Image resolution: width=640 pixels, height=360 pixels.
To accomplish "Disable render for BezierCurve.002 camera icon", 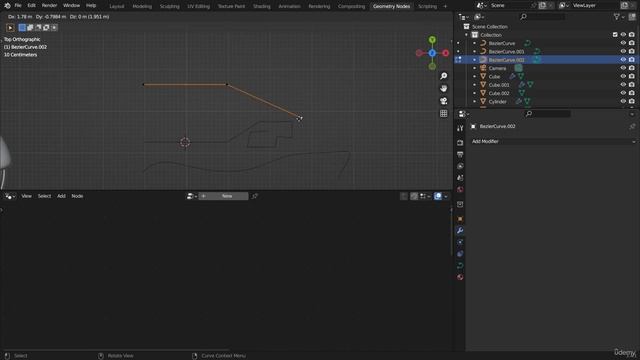I will click(x=632, y=60).
